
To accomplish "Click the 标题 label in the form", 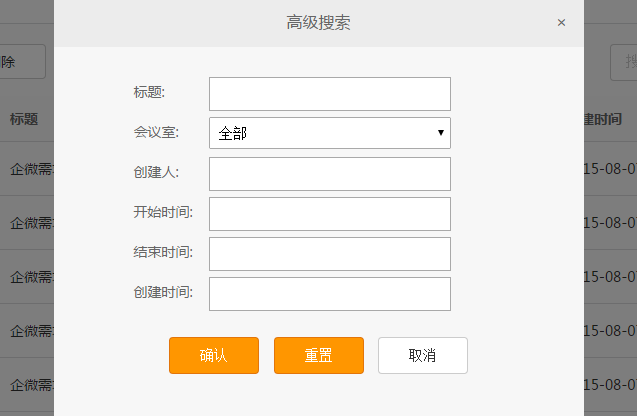I will coord(149,92).
